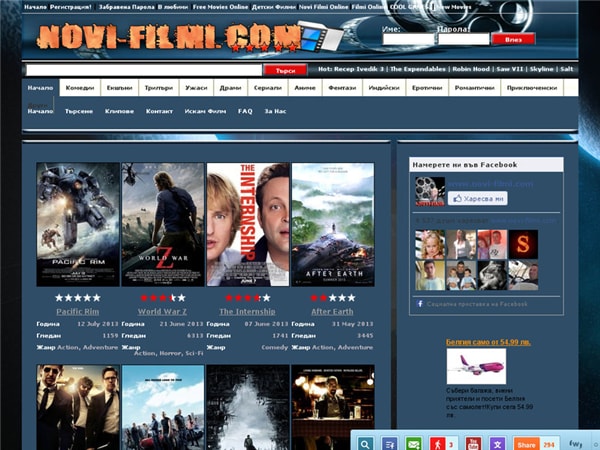This screenshot has height=450, width=600.
Task: Open the Ужаси category tab
Action: pos(196,88)
